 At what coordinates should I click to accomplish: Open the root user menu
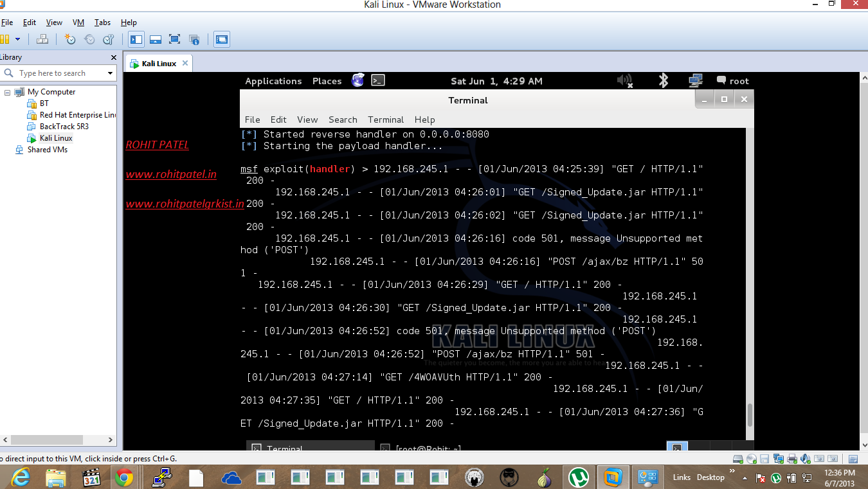(733, 81)
